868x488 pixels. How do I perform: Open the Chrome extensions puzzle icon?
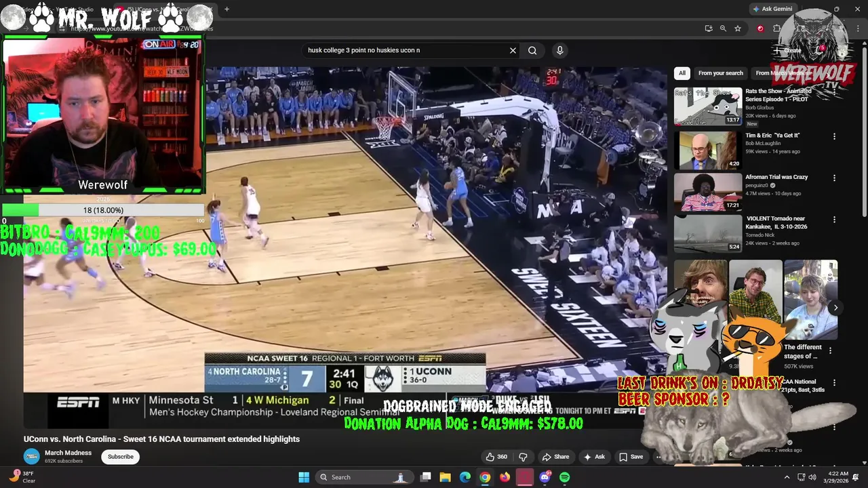click(776, 28)
